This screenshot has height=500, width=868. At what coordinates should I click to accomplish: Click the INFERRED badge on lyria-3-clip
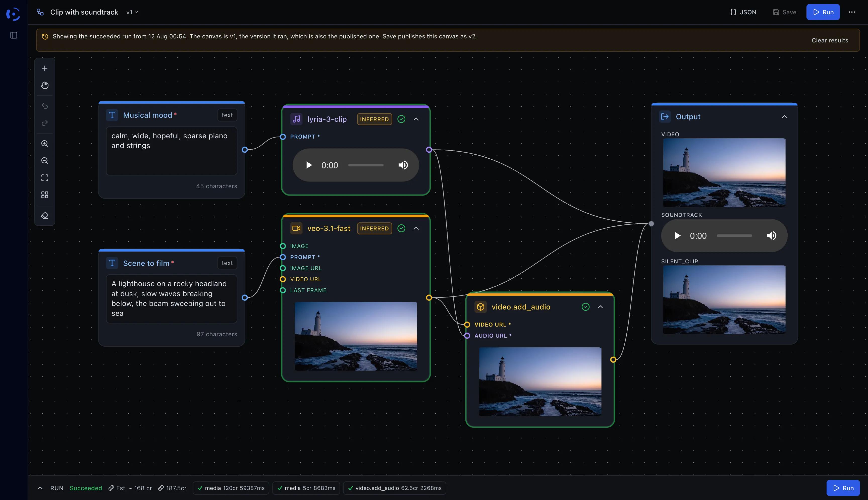(x=374, y=119)
